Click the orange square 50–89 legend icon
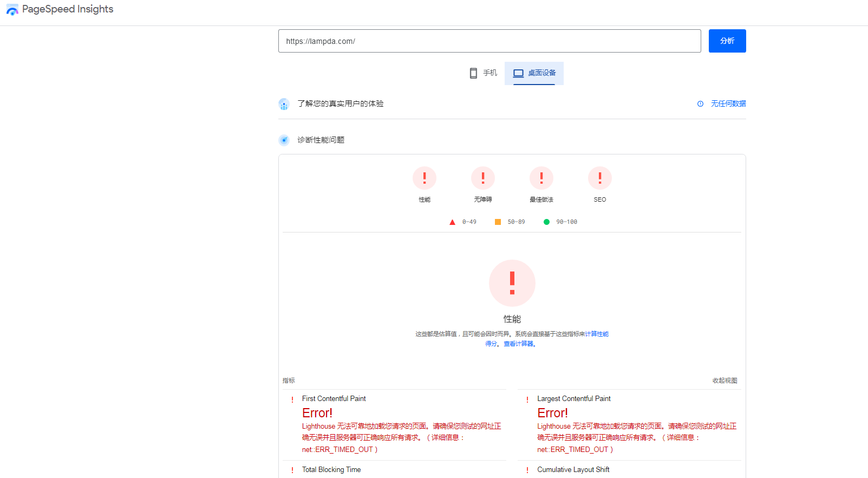Screen dimensions: 868x478 [x=498, y=222]
